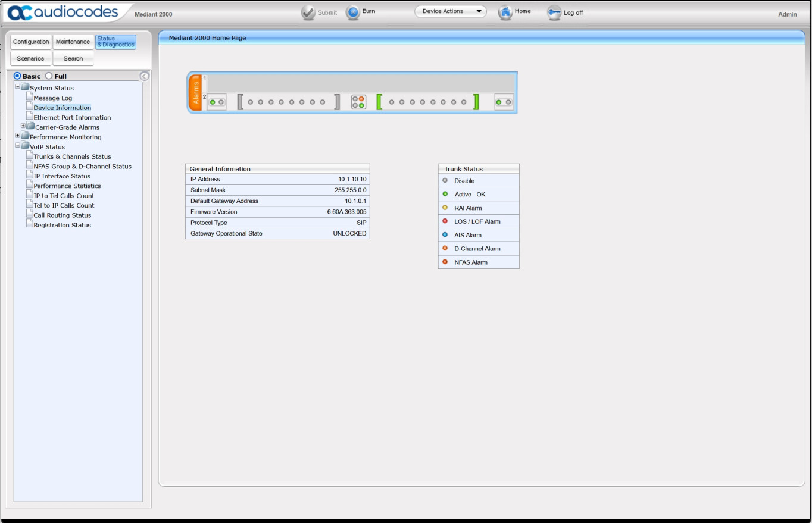Click the Log off key icon
This screenshot has width=812, height=523.
(x=554, y=12)
